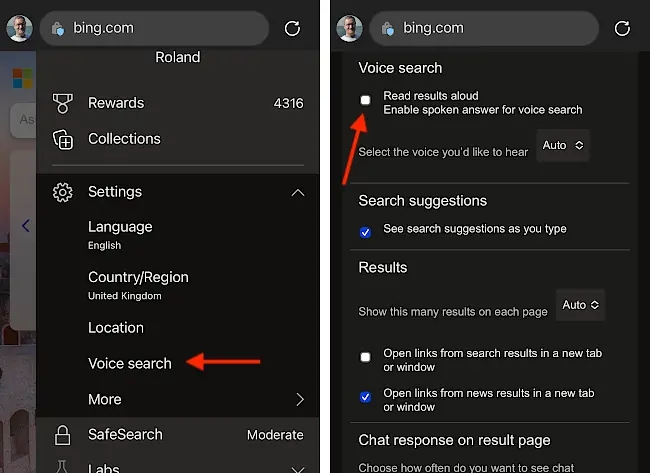The image size is (650, 473).
Task: Enable the Read results aloud checkbox
Action: tap(365, 100)
